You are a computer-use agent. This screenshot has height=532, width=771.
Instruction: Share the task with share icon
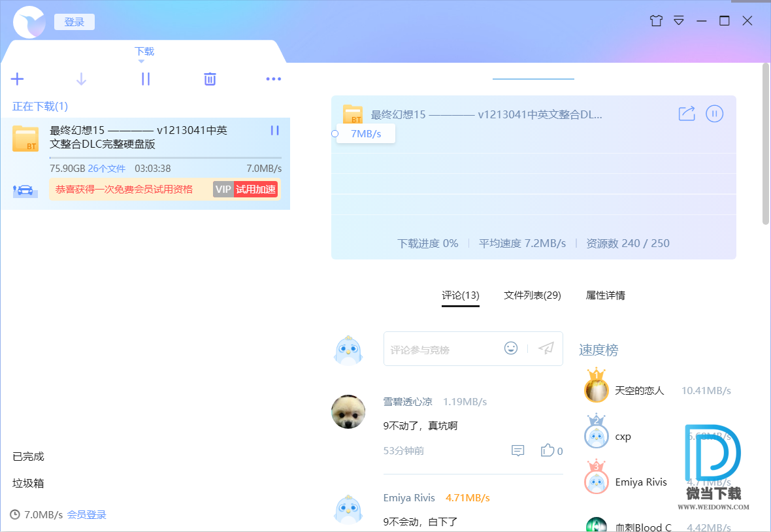point(687,114)
